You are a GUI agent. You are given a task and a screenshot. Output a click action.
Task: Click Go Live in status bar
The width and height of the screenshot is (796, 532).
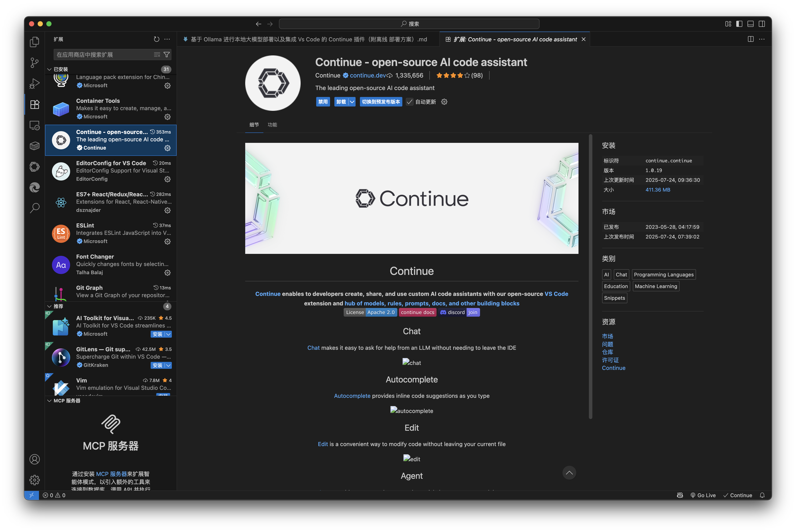[703, 495]
